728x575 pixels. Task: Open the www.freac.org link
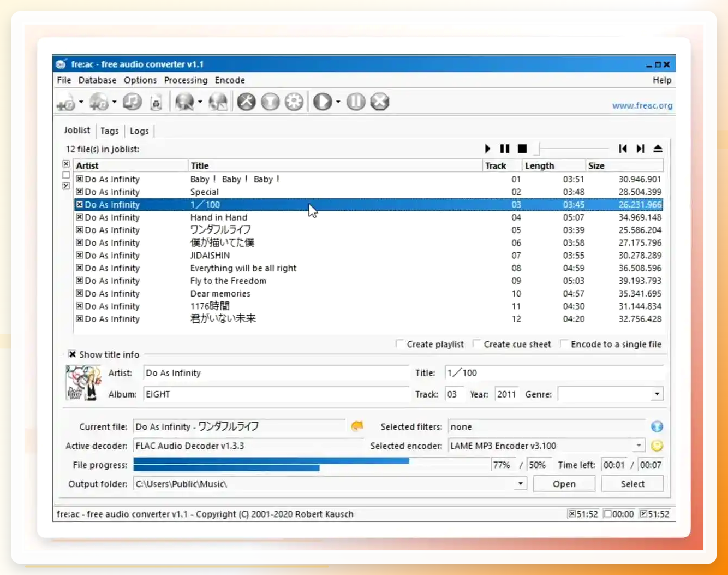(x=642, y=105)
